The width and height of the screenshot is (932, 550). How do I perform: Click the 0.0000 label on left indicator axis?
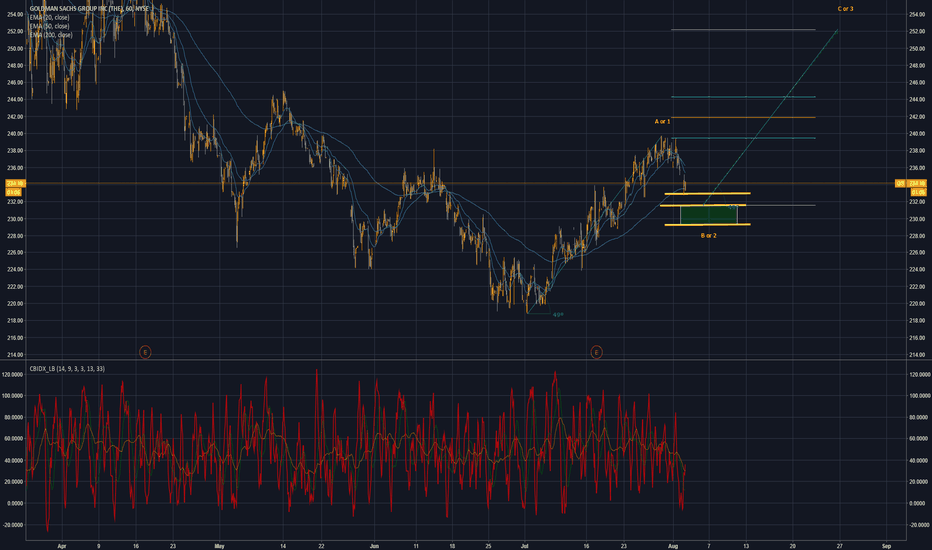coord(15,503)
